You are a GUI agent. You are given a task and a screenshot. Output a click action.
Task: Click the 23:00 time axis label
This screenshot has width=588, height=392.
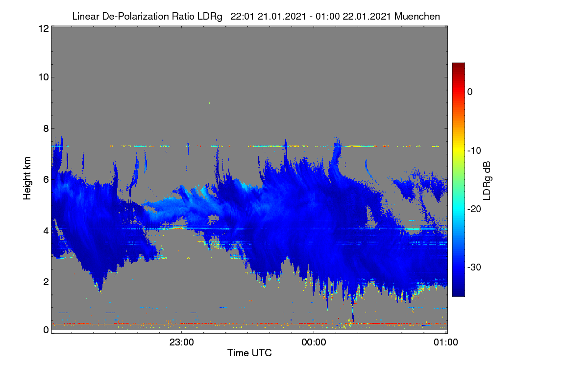pyautogui.click(x=181, y=343)
